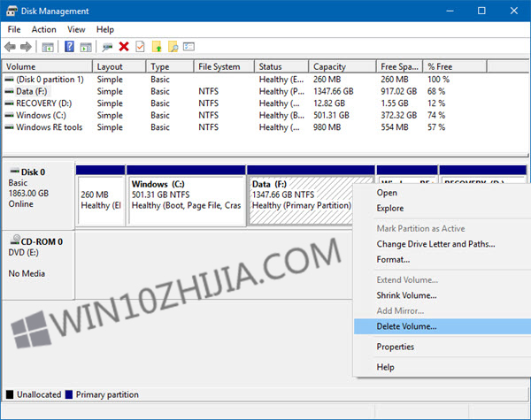This screenshot has width=531, height=420.
Task: Click volume icon beside Windows (C:) row
Action: point(9,115)
